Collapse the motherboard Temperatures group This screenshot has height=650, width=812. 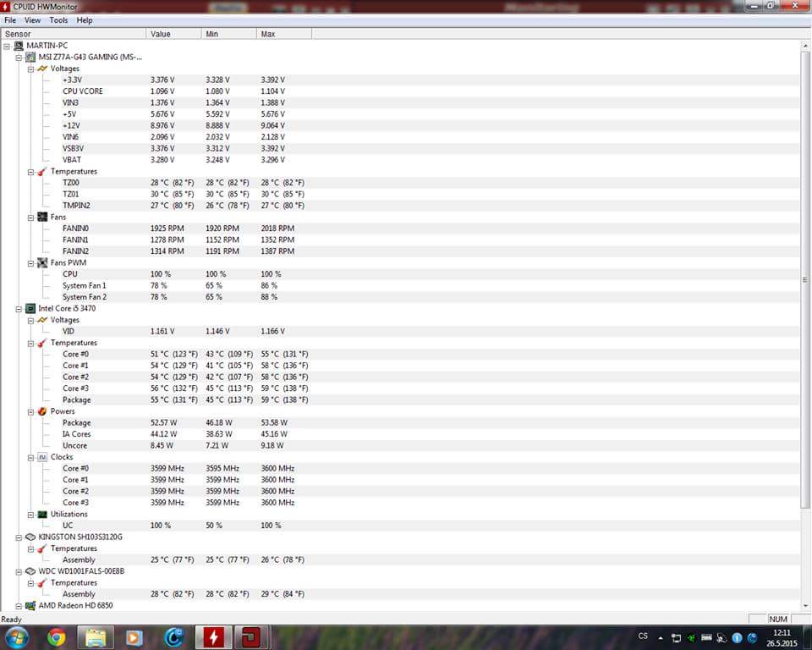click(x=30, y=172)
